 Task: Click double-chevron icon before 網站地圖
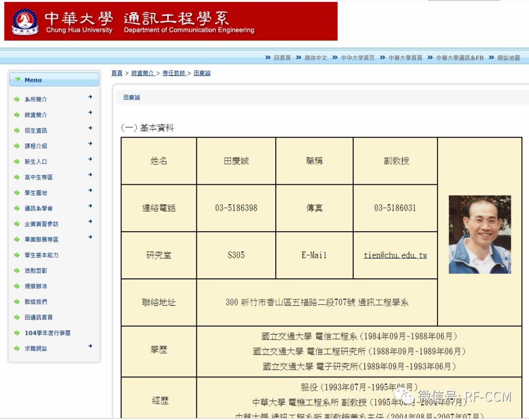pos(492,57)
